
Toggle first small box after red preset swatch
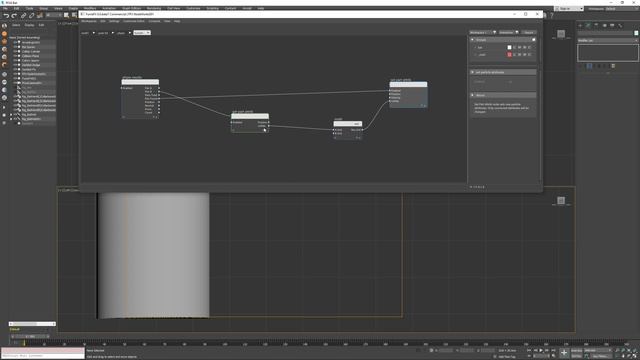tap(514, 54)
